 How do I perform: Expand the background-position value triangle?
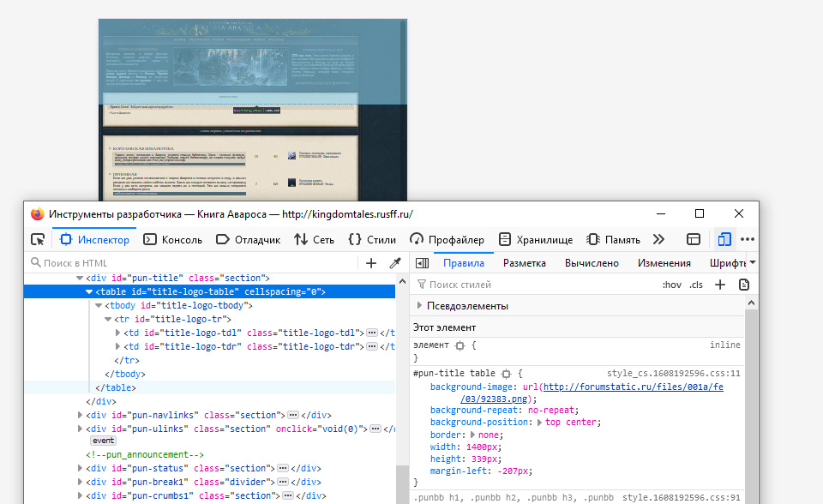(x=539, y=422)
